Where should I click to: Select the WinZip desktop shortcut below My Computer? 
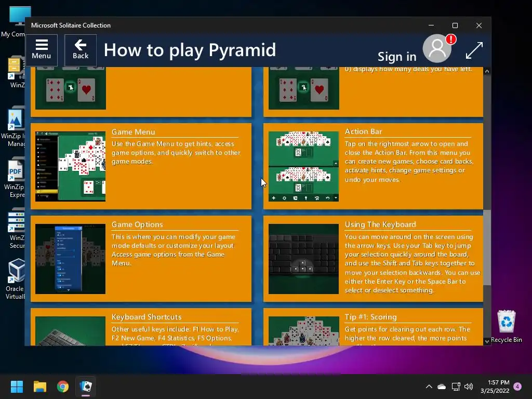click(x=16, y=72)
